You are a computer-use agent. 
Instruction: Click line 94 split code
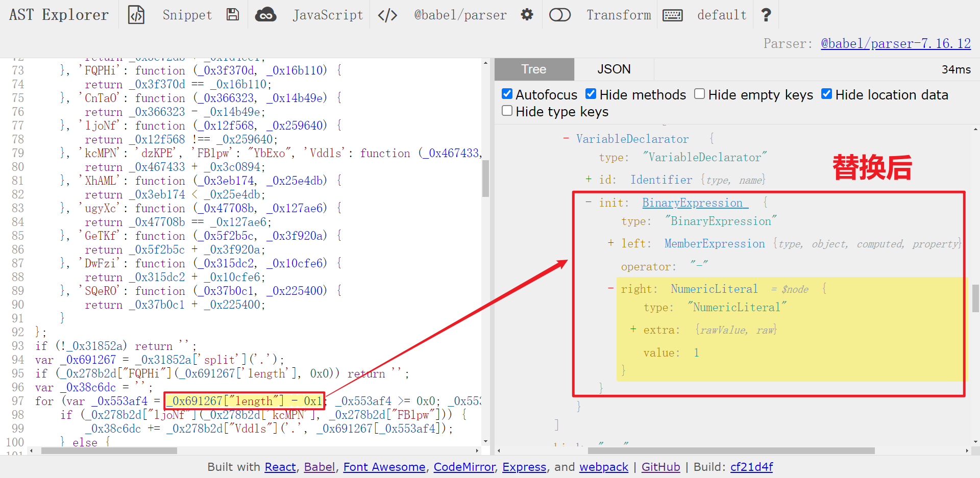click(160, 360)
